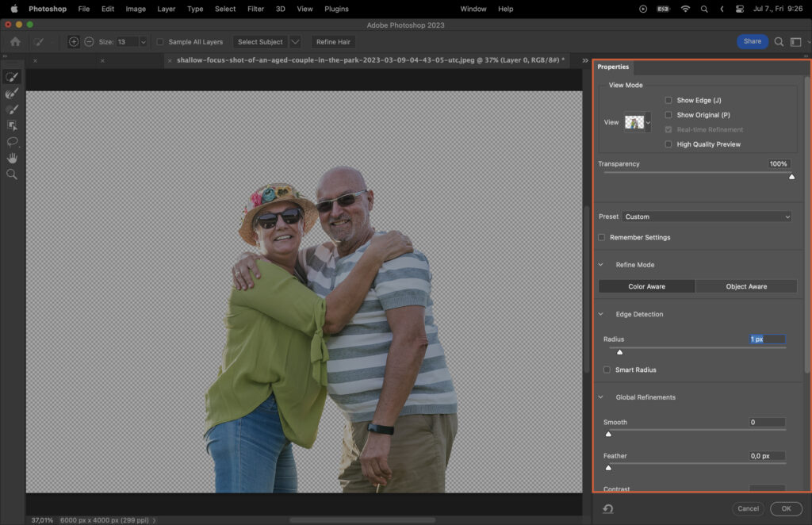Click the Refine Hair button
Screen dimensions: 812x525
coord(332,41)
